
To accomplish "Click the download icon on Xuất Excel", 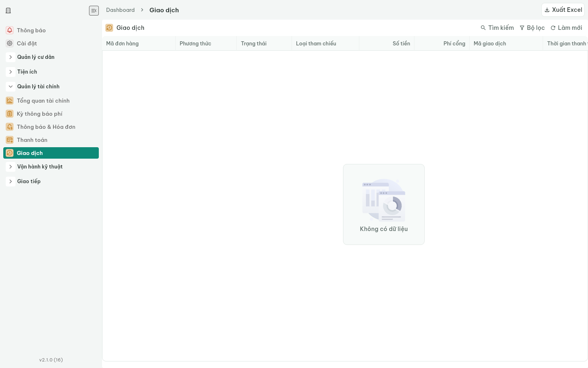I will 547,10.
